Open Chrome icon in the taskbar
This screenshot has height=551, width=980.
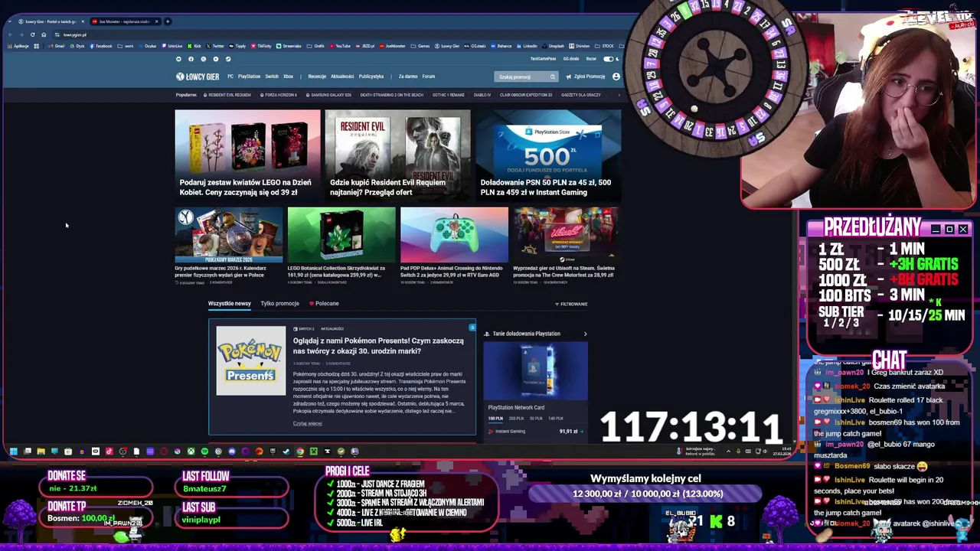(x=300, y=452)
